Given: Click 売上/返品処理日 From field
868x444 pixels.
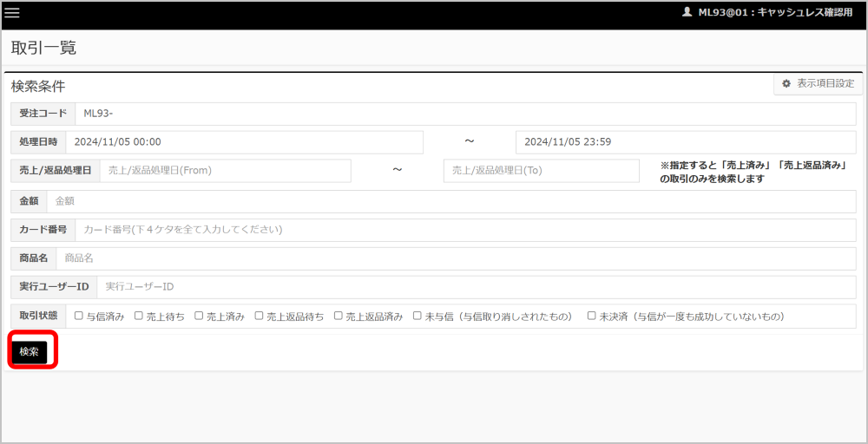Looking at the screenshot, I should [226, 171].
